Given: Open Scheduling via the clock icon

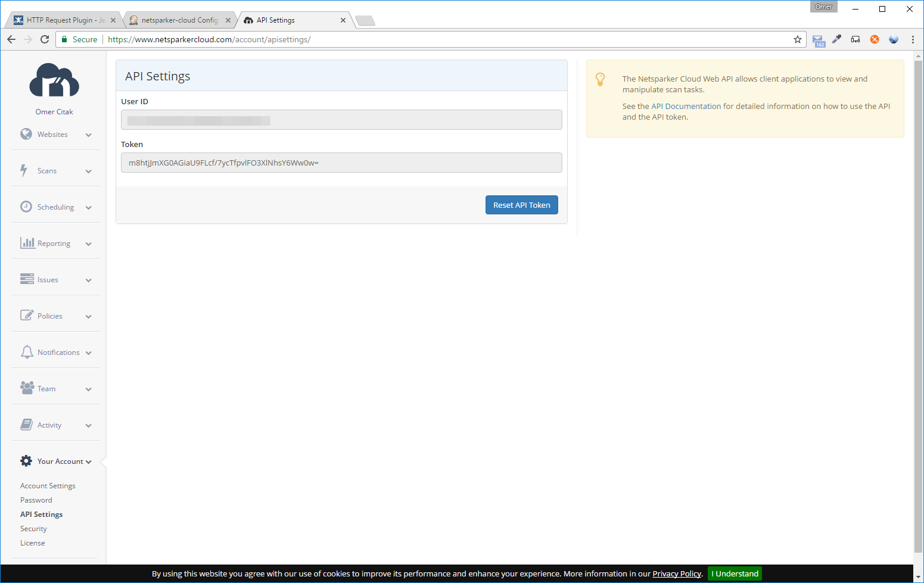Looking at the screenshot, I should pyautogui.click(x=26, y=206).
